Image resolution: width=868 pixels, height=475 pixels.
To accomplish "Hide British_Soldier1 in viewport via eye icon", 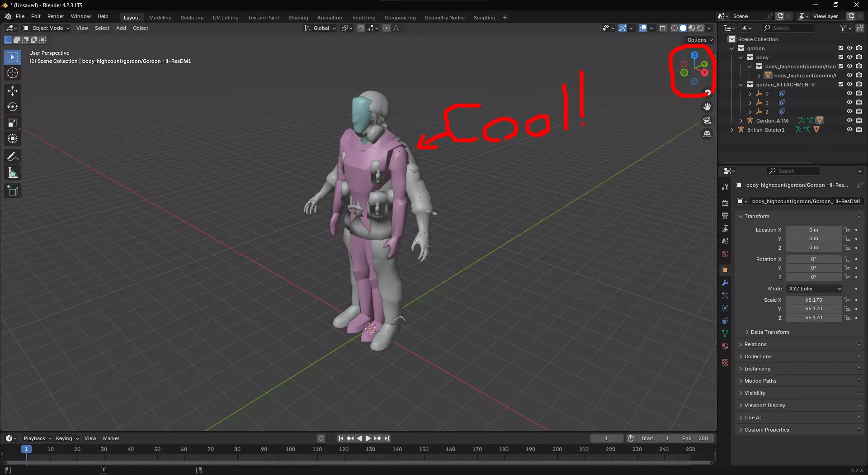I will point(849,130).
